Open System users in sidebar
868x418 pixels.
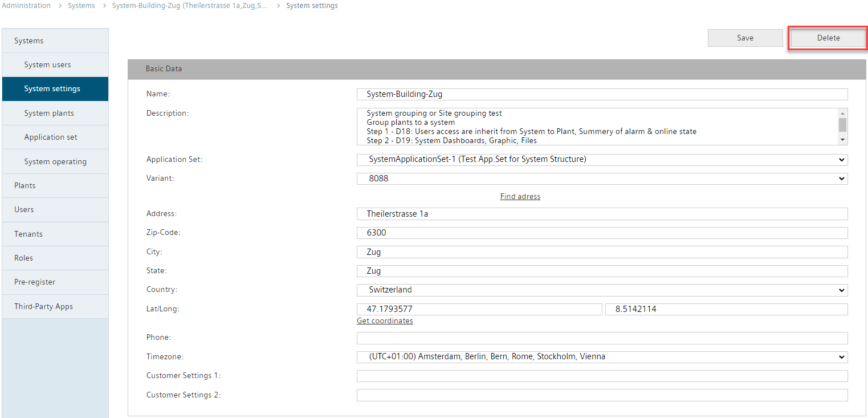[x=47, y=65]
